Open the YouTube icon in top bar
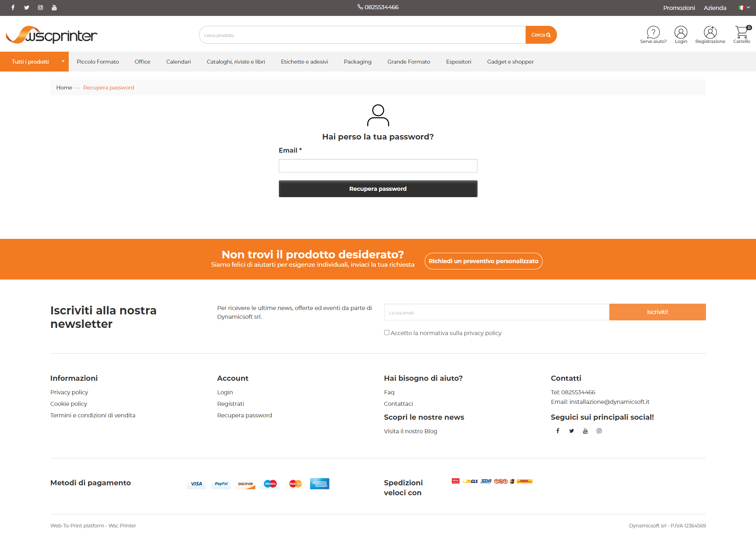 click(x=54, y=8)
